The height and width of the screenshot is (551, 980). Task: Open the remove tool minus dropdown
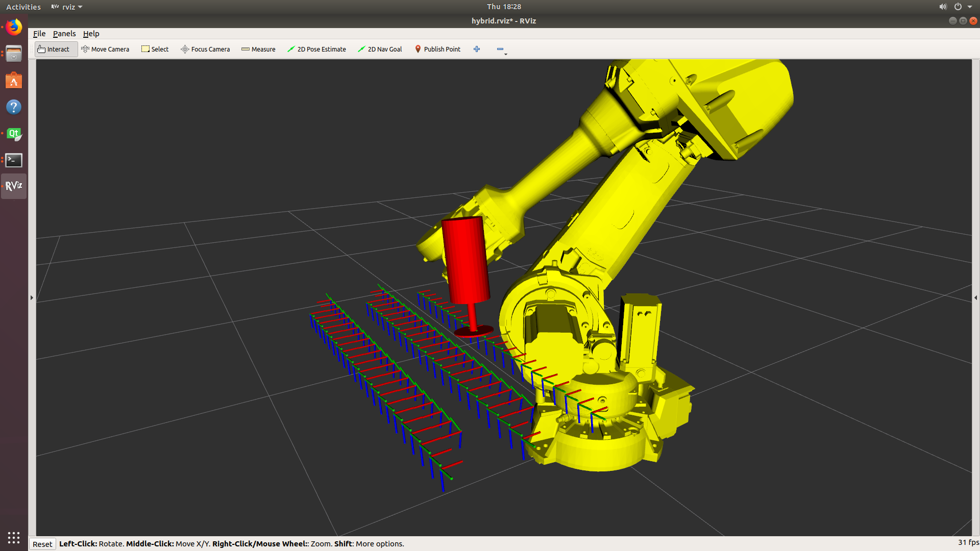pyautogui.click(x=501, y=49)
